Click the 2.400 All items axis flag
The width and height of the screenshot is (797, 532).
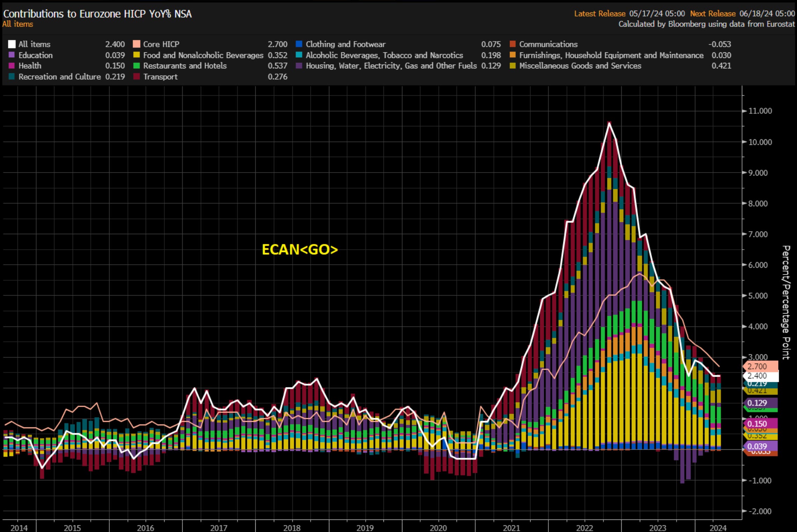(x=760, y=376)
